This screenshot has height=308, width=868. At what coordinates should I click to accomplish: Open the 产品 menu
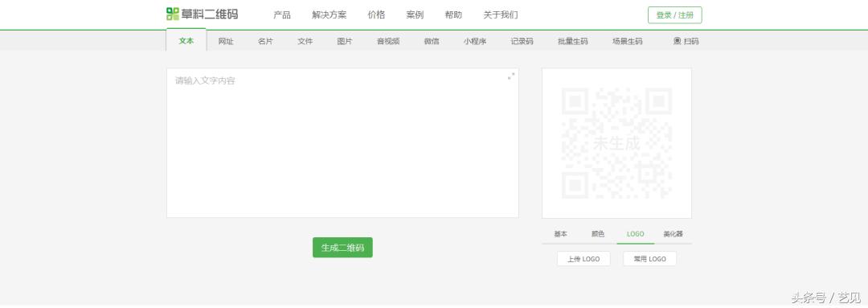click(282, 15)
